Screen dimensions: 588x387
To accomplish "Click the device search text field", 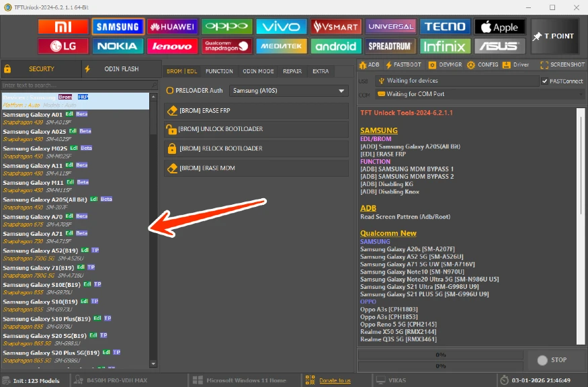I will pyautogui.click(x=75, y=85).
